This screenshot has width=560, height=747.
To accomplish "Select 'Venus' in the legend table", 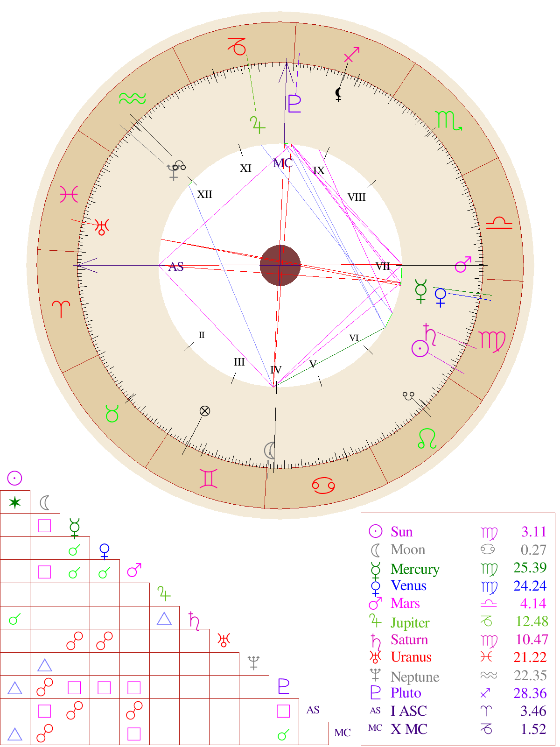I will (409, 585).
